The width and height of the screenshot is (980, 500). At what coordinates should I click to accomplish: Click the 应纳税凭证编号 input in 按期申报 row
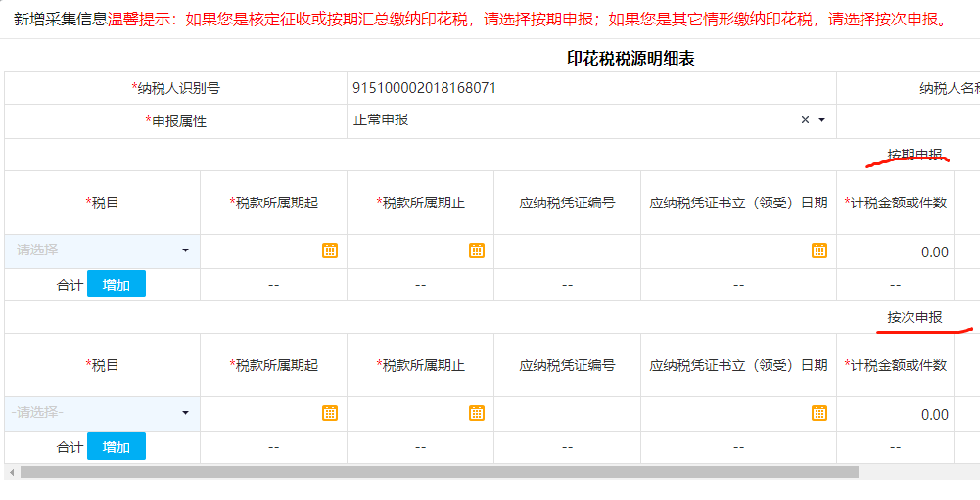(567, 251)
